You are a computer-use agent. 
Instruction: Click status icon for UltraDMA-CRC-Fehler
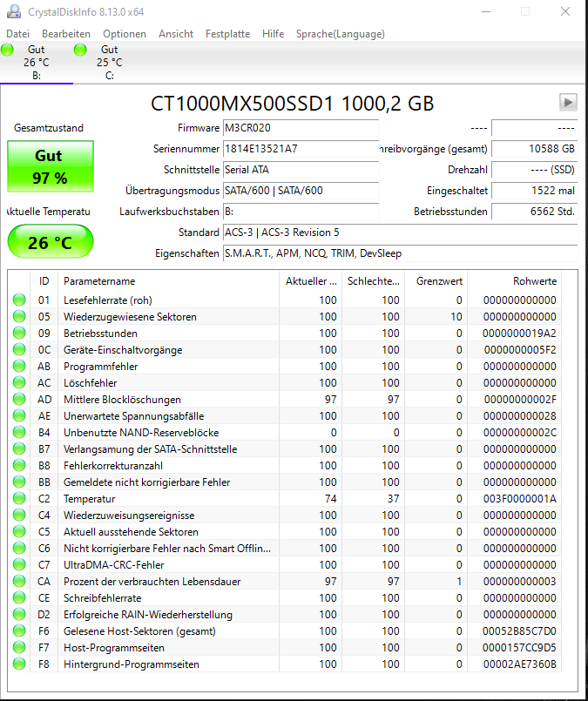coord(19,564)
